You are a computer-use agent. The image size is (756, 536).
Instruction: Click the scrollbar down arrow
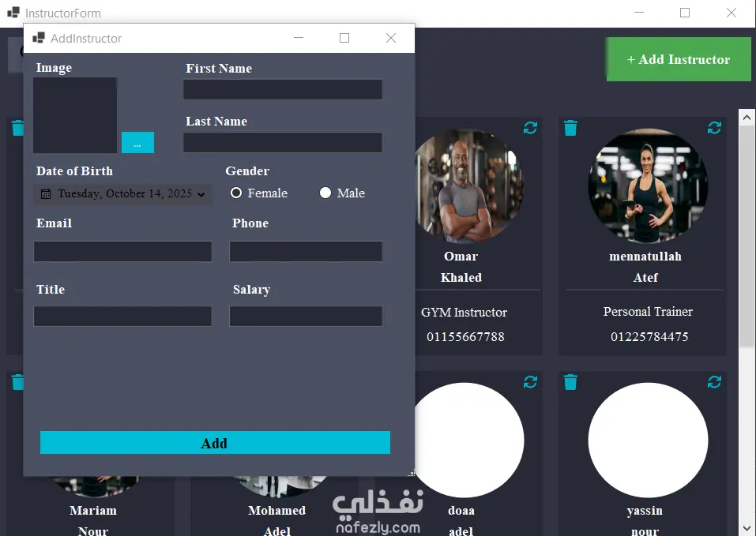pos(747,528)
